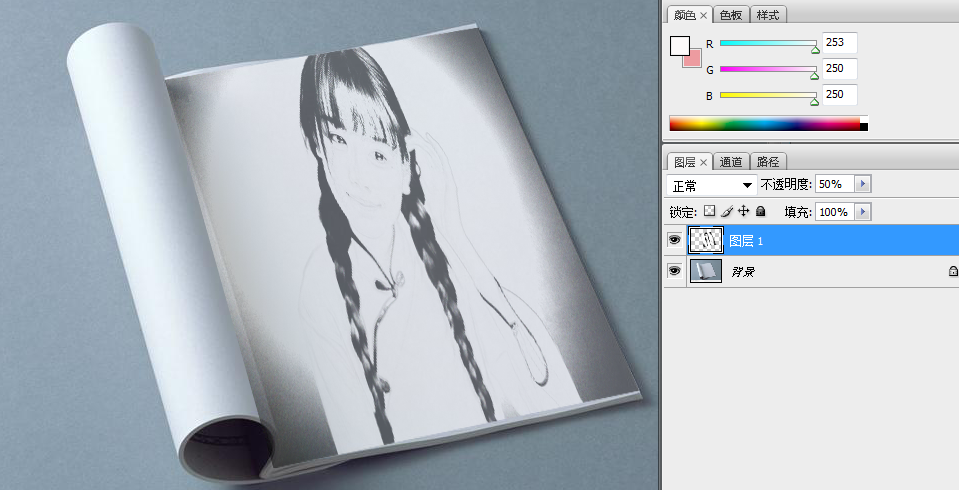Close the 图层 panel tab
The width and height of the screenshot is (959, 490).
click(x=703, y=162)
